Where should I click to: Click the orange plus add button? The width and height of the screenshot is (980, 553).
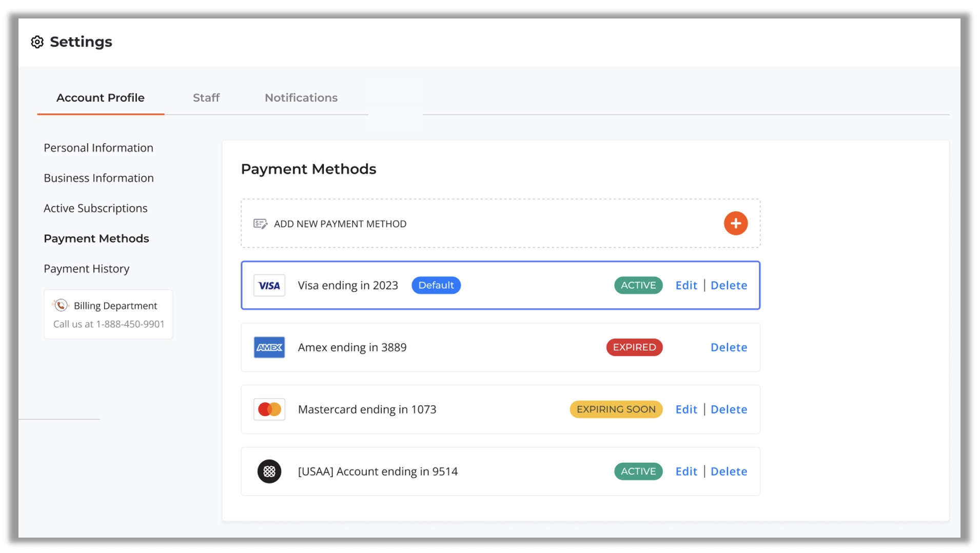coord(735,224)
